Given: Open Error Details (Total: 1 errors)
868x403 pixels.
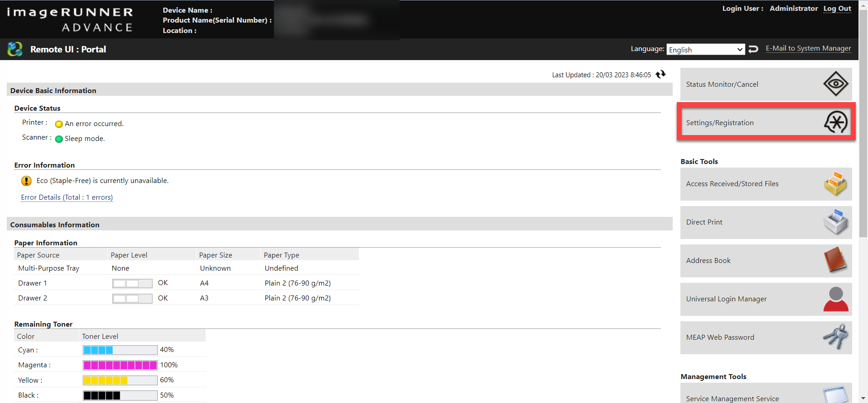Looking at the screenshot, I should 67,197.
